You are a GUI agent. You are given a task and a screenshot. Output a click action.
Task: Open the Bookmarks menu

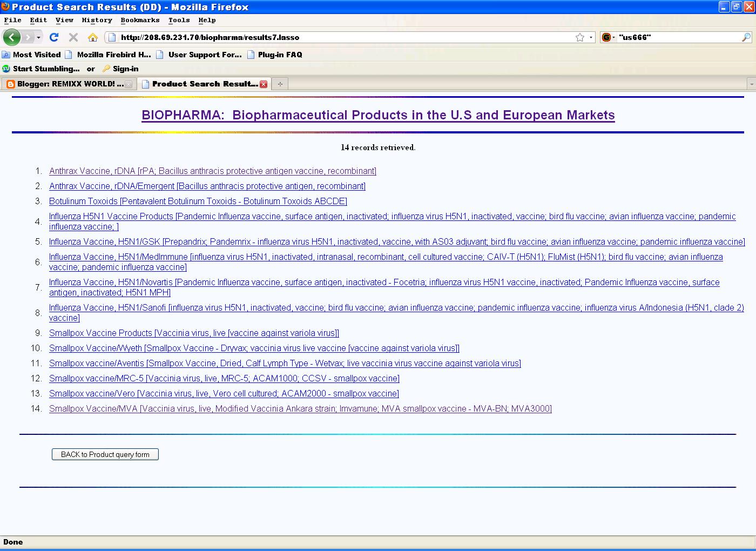140,20
